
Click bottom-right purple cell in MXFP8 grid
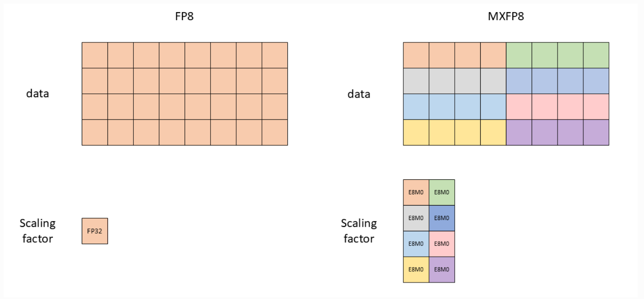tap(596, 132)
